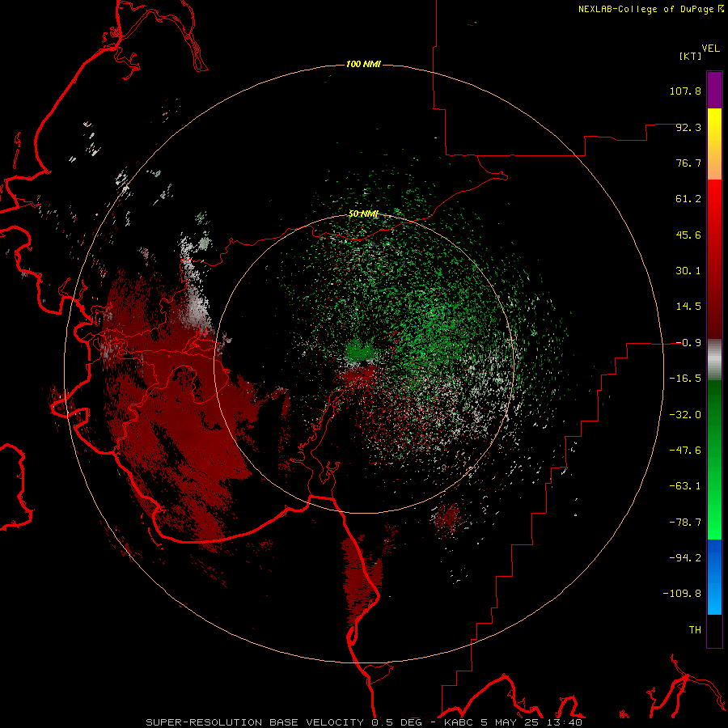Click the -47.6 legend value
Screen dimensions: 728x728
pyautogui.click(x=685, y=451)
